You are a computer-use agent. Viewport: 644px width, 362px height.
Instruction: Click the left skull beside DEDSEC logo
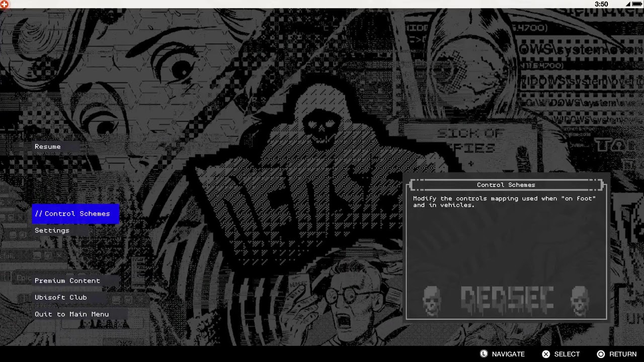tap(432, 301)
